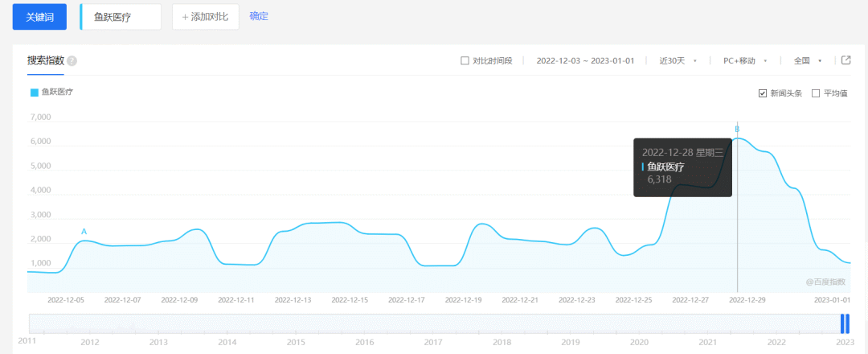Click the 鱼跃医疗 legend color square
868x354 pixels.
tap(34, 93)
